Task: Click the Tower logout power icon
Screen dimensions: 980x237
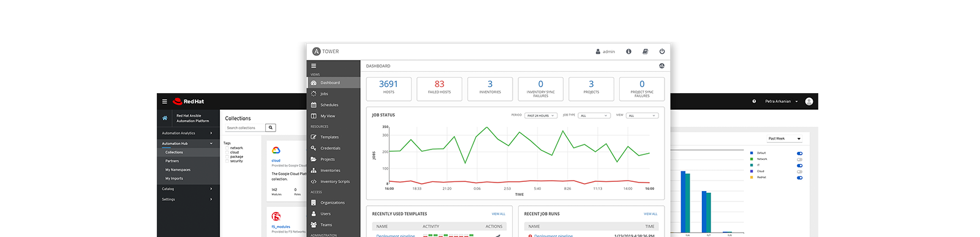Action: click(x=662, y=51)
